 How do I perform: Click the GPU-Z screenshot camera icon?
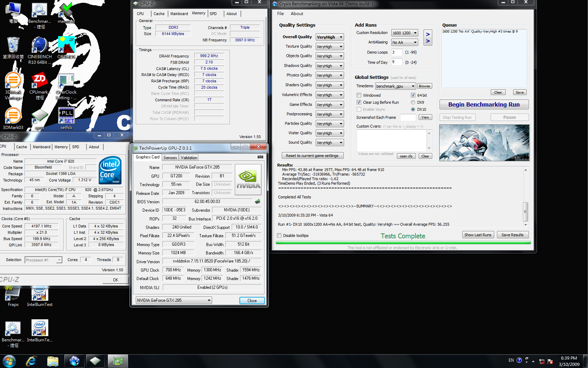point(260,157)
